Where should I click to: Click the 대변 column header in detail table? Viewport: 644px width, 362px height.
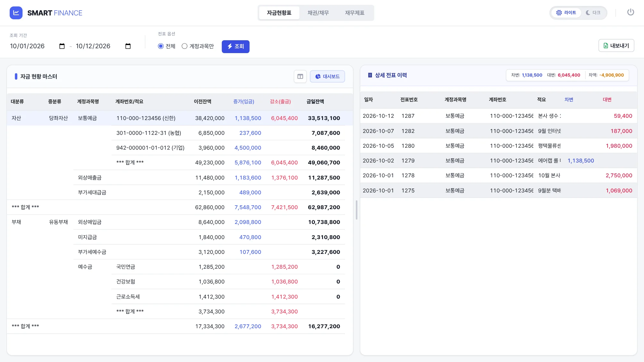(607, 100)
